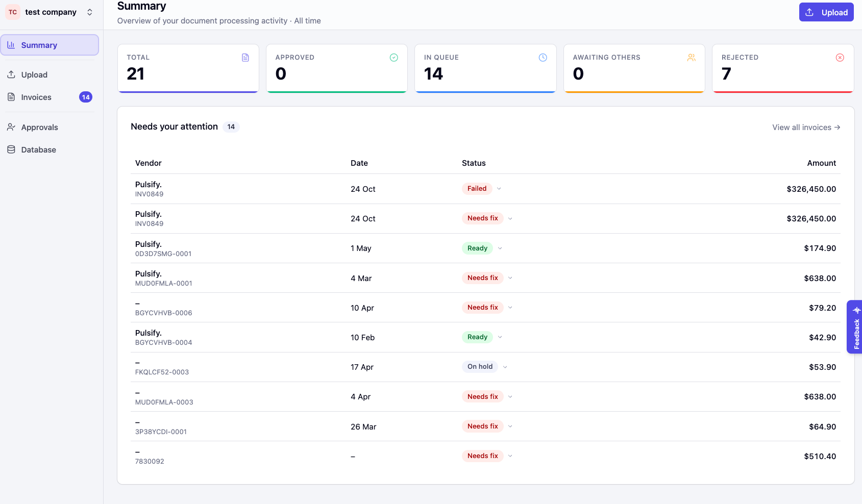
Task: Open the Total 21 card
Action: (x=188, y=68)
